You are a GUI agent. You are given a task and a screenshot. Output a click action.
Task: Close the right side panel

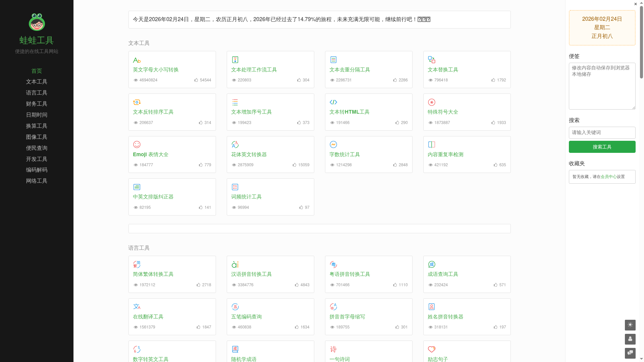tap(635, 4)
